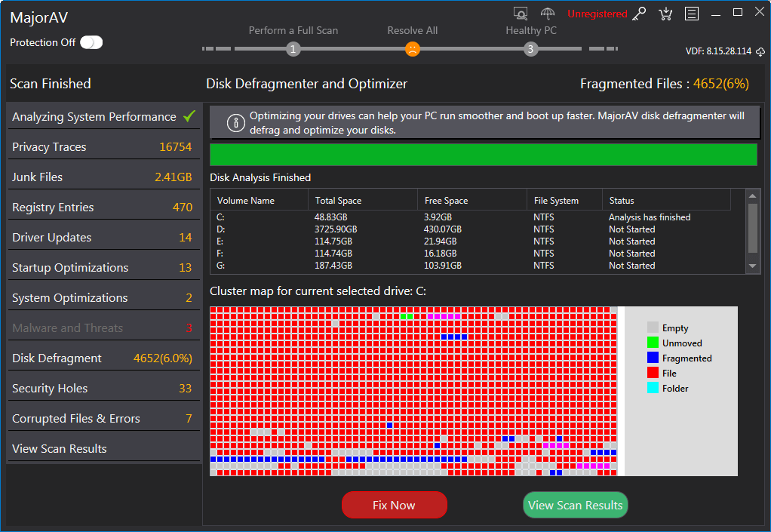Viewport: 771px width, 532px height.
Task: Open the shopping cart purchase icon
Action: (665, 14)
